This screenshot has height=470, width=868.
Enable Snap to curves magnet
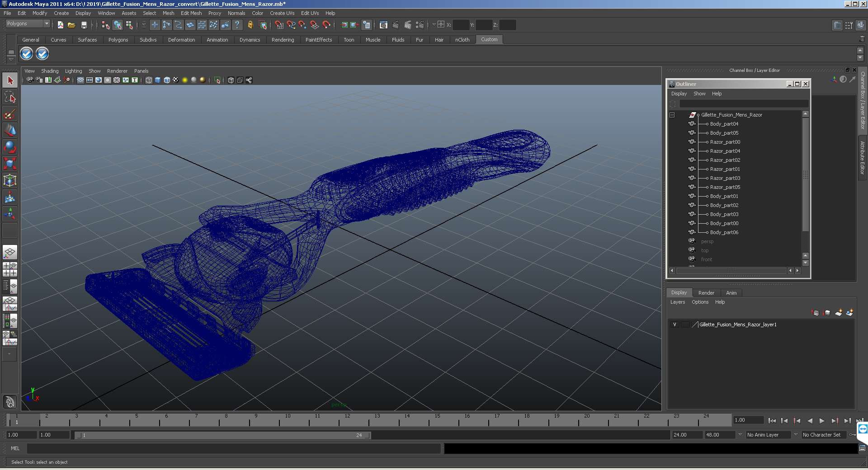(x=291, y=25)
